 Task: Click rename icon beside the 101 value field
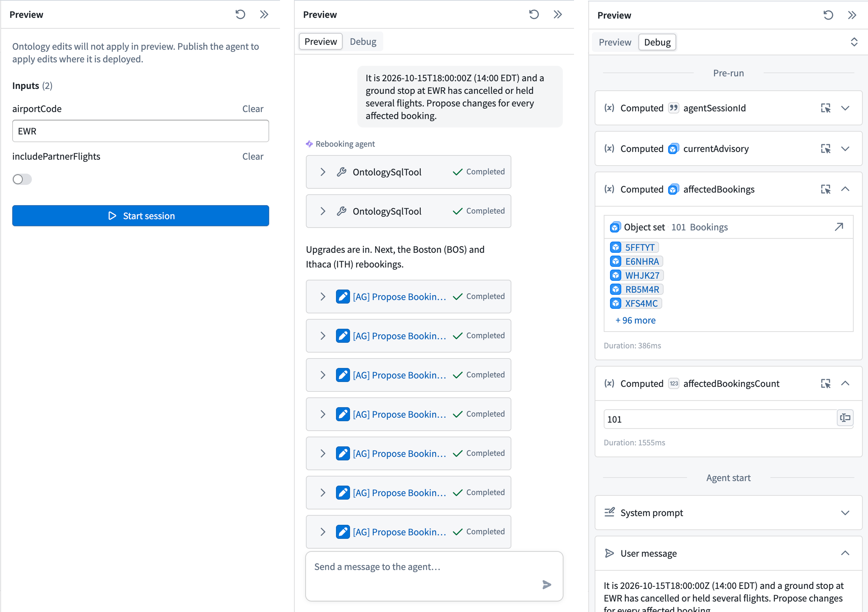(845, 418)
